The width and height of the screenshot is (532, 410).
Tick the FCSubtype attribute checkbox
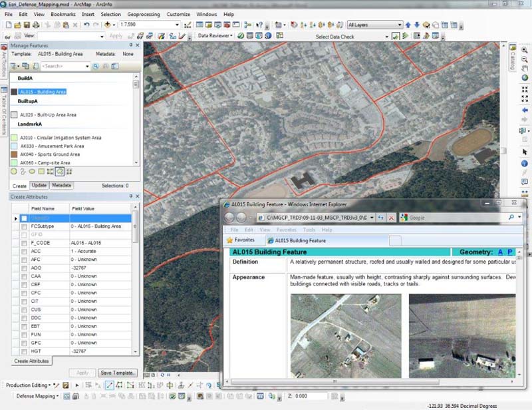point(25,226)
